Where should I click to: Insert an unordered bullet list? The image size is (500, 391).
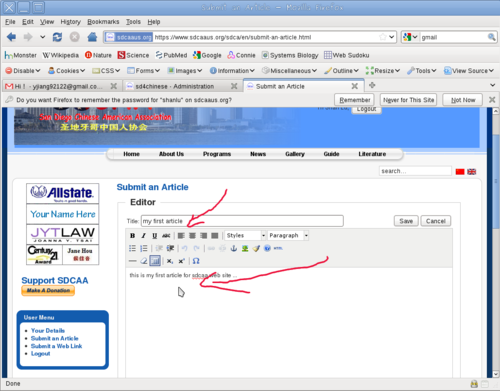click(132, 248)
